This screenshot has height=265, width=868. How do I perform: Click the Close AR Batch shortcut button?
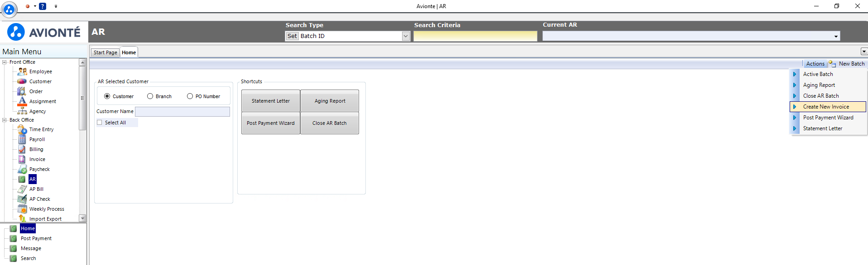coord(330,123)
